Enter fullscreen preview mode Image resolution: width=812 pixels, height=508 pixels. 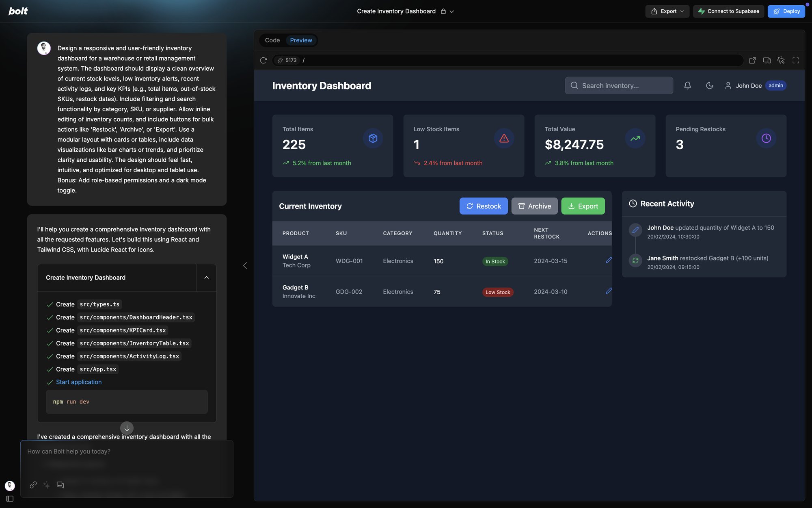(796, 60)
